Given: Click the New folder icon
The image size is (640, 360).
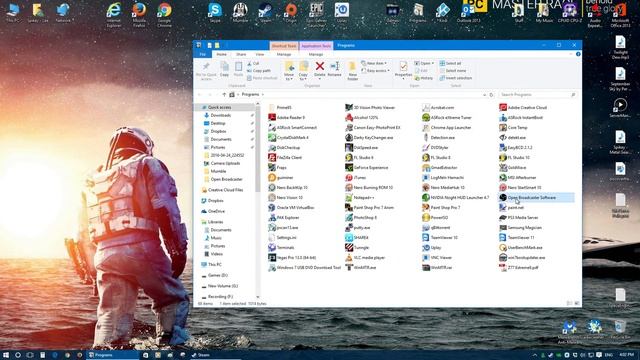Looking at the screenshot, I should (352, 67).
